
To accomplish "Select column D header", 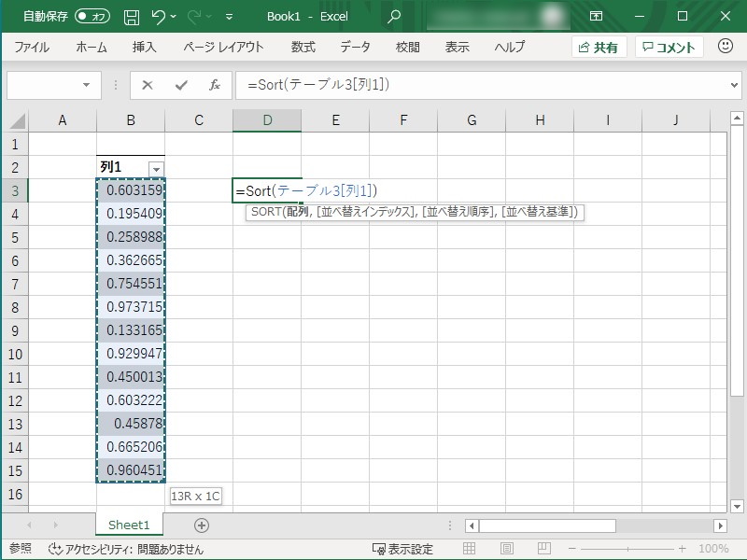I will click(x=267, y=120).
